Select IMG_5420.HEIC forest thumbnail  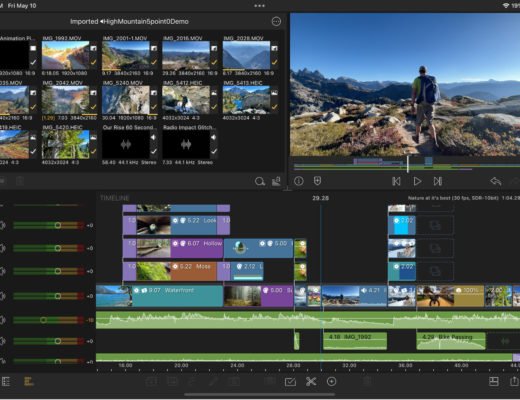[65, 145]
